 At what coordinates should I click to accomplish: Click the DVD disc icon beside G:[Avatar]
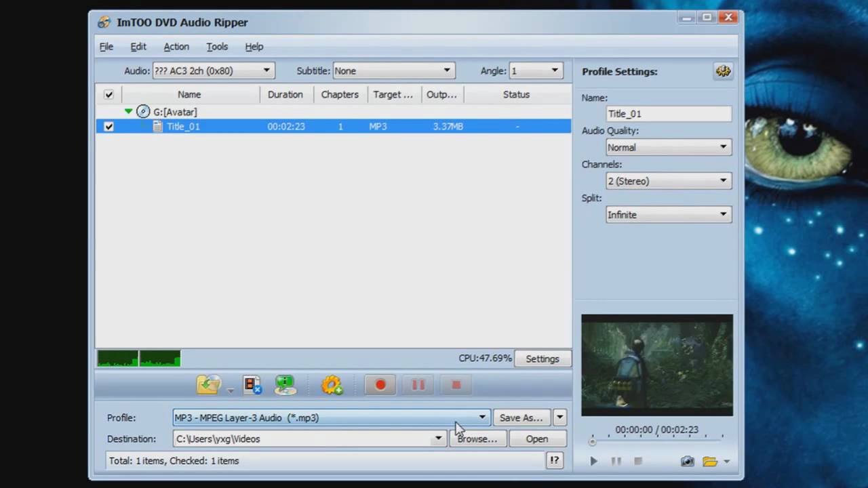(142, 111)
